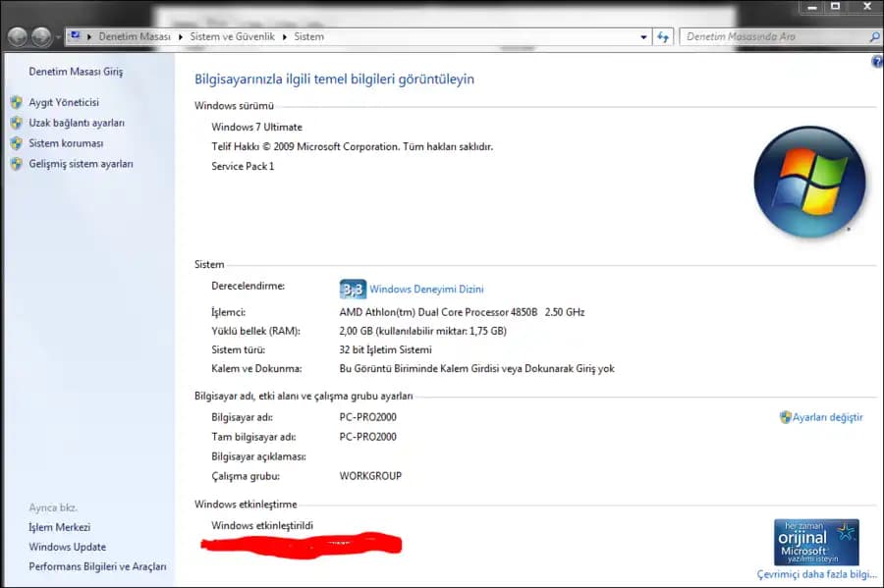
Task: Open Uzak bağlantı ayarları
Action: click(77, 123)
